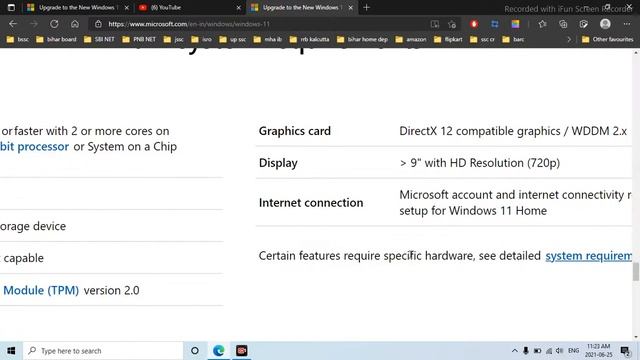
Task: Click the Display label
Action: (278, 163)
